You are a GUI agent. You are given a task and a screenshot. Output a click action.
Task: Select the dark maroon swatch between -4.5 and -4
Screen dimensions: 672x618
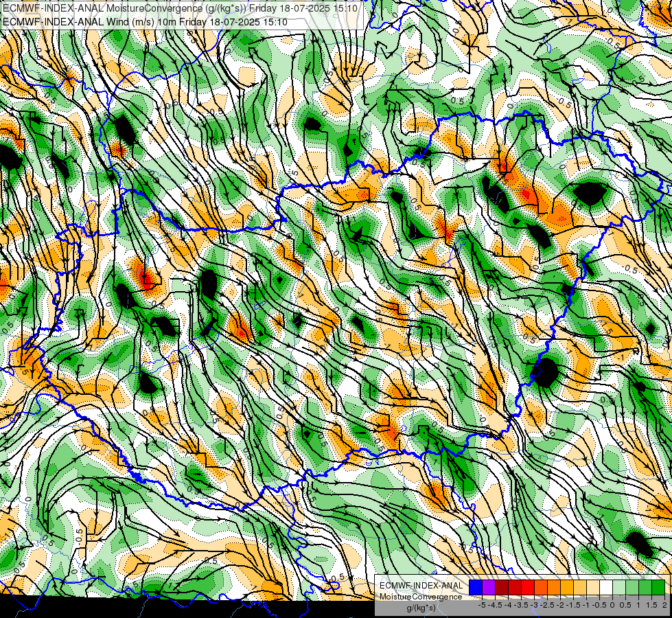pos(502,588)
